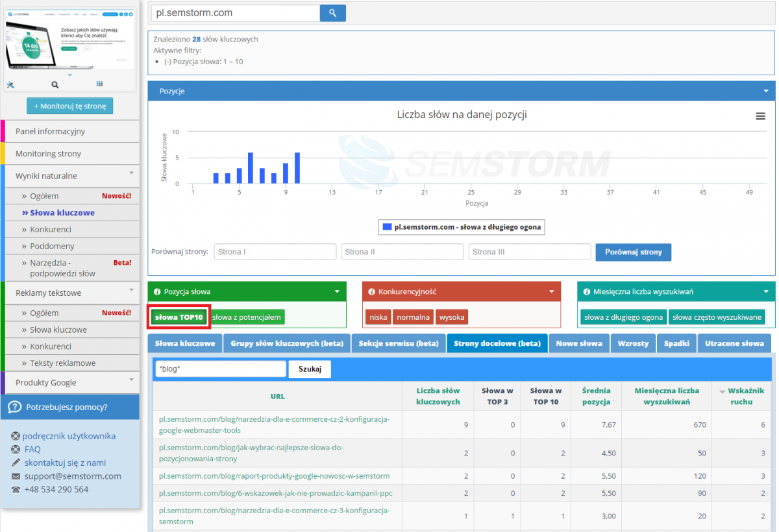
Task: Click the Porównaj strony button
Action: [633, 252]
